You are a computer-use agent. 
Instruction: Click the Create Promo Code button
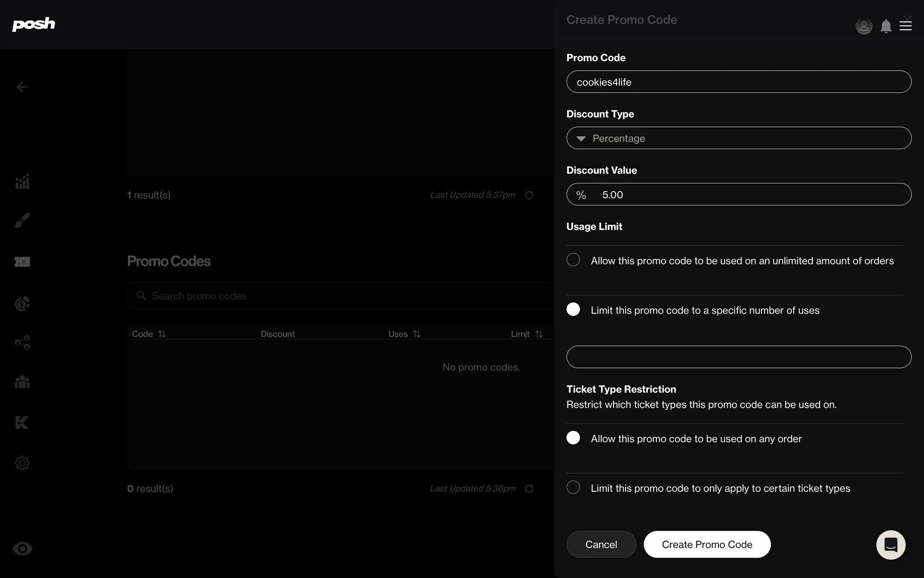coord(707,544)
